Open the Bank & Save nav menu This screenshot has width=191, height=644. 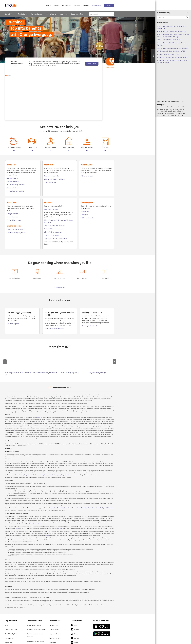pos(9,14)
